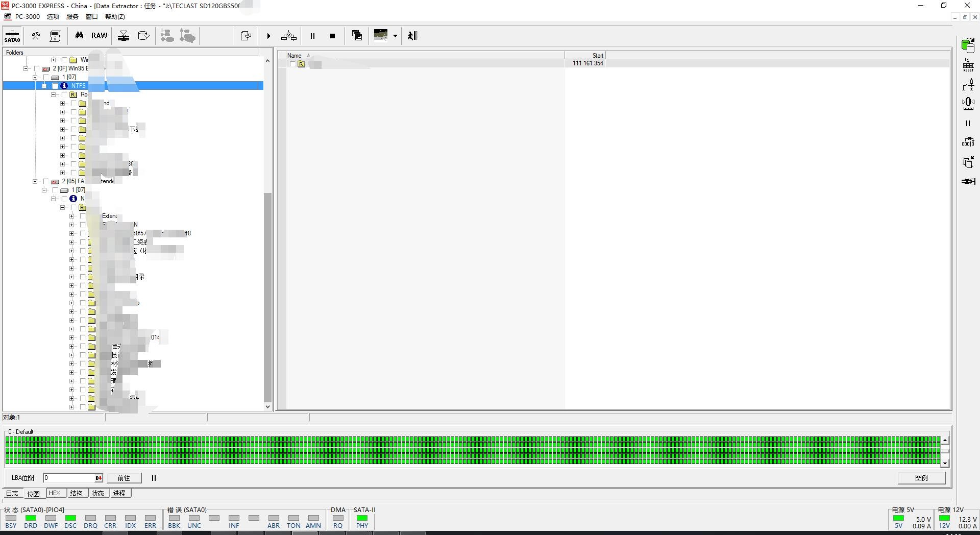Switch to the 进程 tab
Viewport: 980px width, 535px height.
point(119,493)
